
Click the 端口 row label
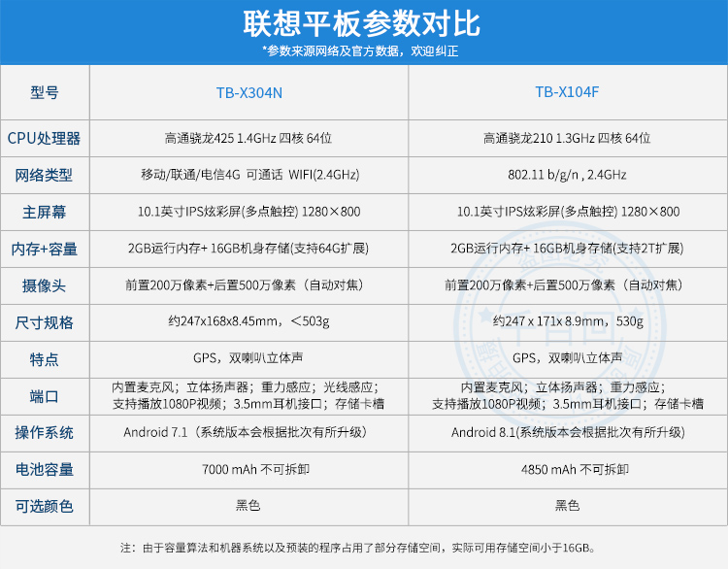point(44,396)
